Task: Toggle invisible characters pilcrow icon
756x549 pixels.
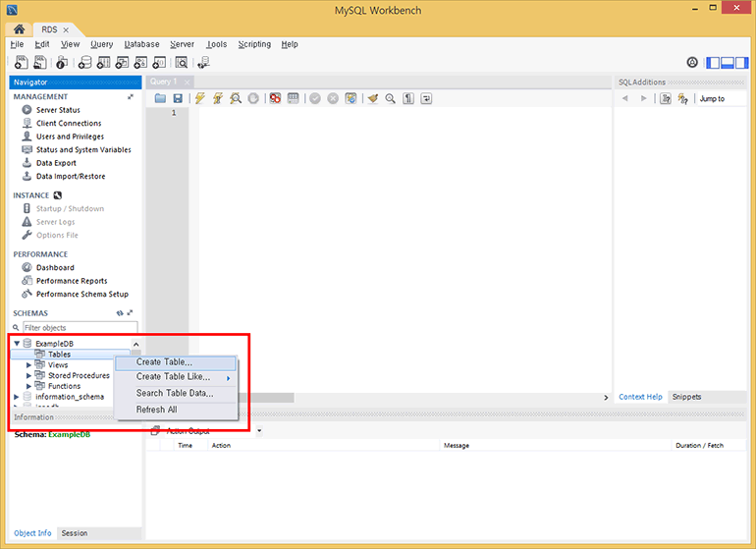Action: [x=407, y=98]
